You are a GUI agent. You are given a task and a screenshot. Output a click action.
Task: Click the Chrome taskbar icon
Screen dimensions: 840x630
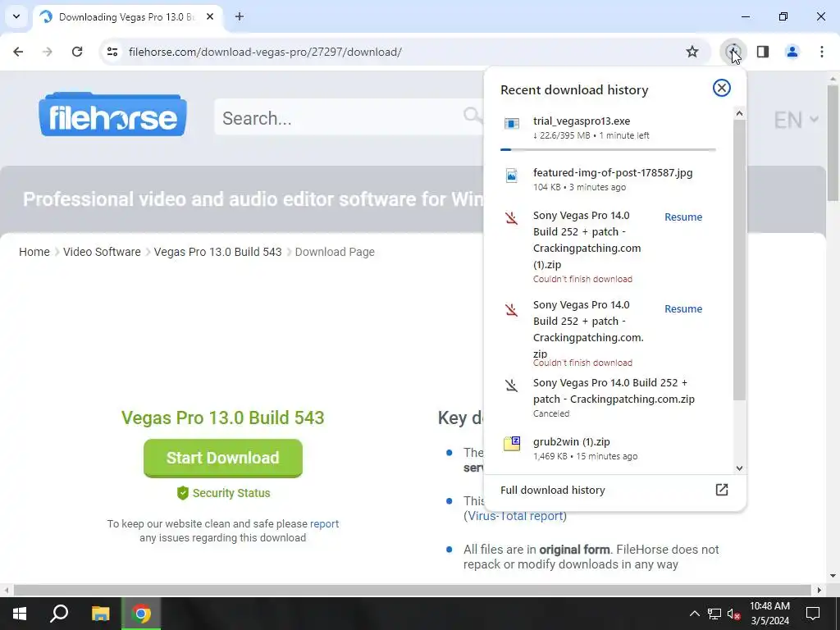pos(141,614)
